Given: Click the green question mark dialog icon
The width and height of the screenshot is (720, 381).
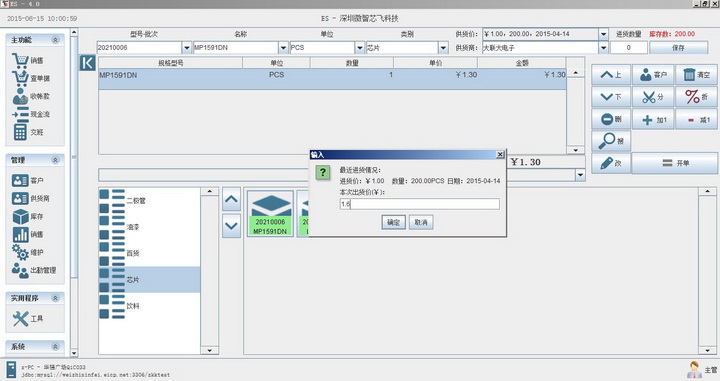Looking at the screenshot, I should pos(322,172).
